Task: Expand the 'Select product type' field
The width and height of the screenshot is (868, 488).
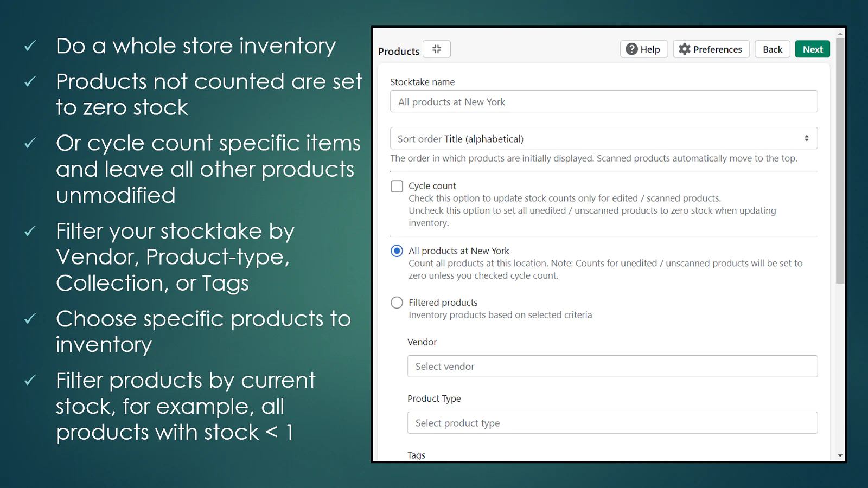Action: [x=612, y=423]
